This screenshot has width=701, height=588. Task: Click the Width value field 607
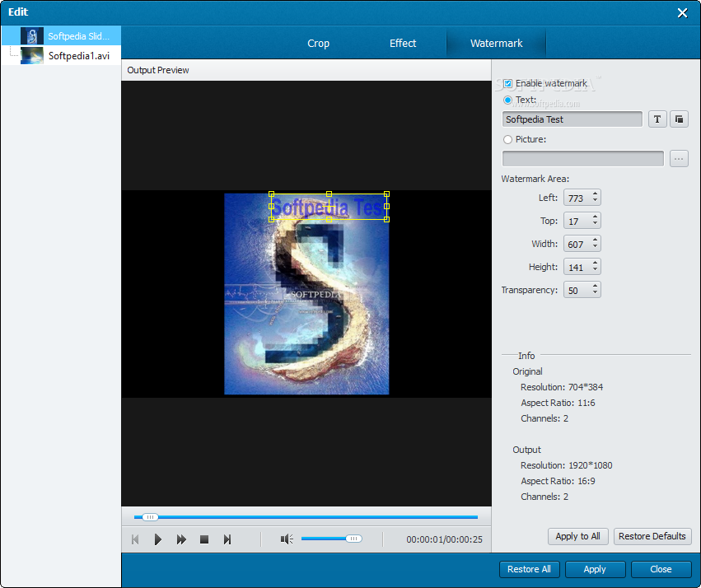577,245
